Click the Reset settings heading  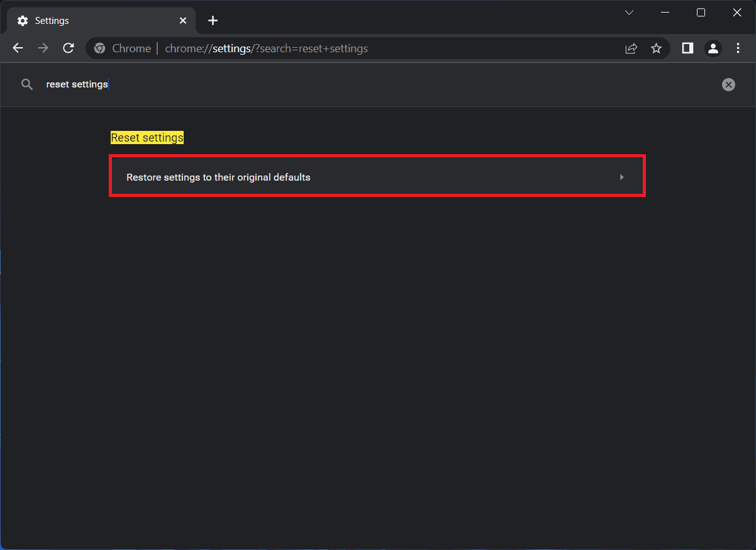pyautogui.click(x=147, y=137)
